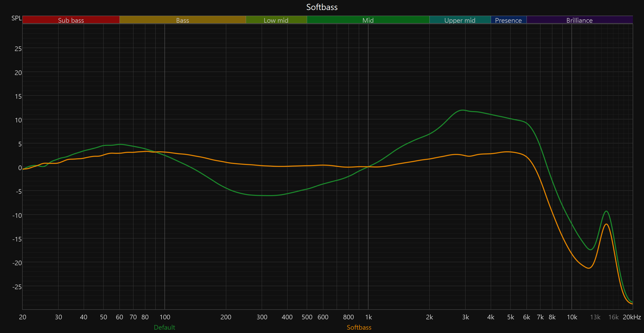Click the orange curve's peak near 16k

(x=607, y=224)
